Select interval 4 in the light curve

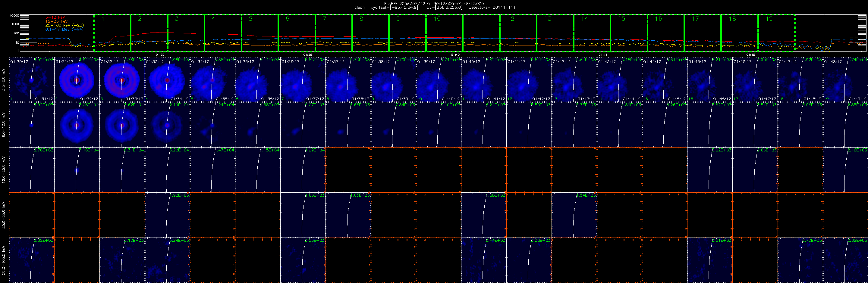click(x=223, y=33)
